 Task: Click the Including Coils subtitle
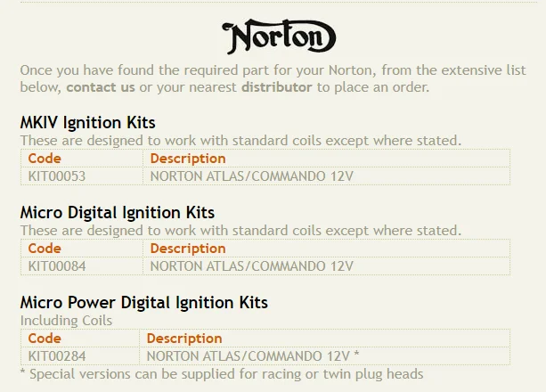click(66, 320)
